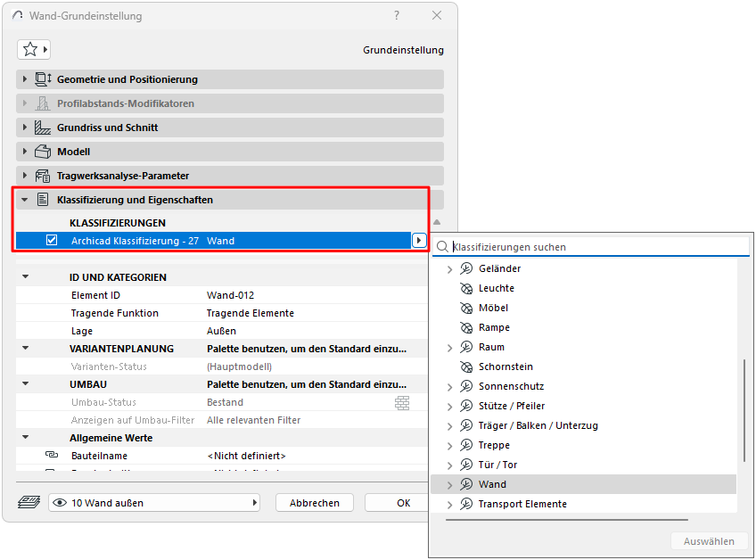Collapse the ID UND KATEGORIEN group

[26, 276]
